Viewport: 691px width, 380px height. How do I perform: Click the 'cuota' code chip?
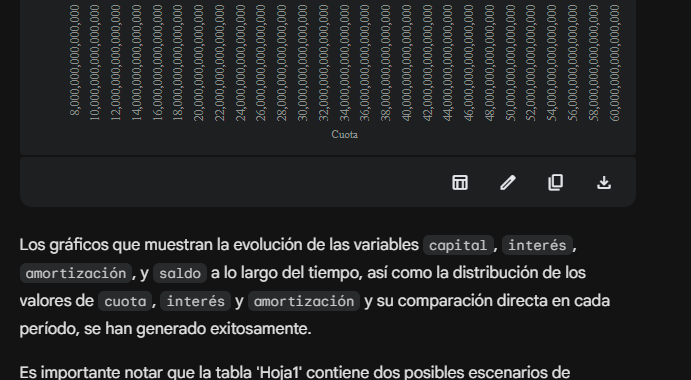click(125, 302)
